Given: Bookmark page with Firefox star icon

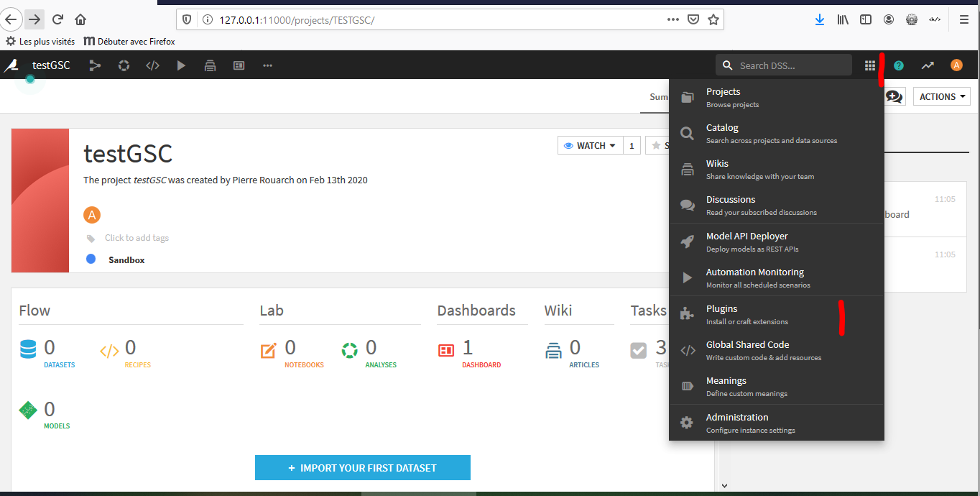Looking at the screenshot, I should (x=713, y=19).
